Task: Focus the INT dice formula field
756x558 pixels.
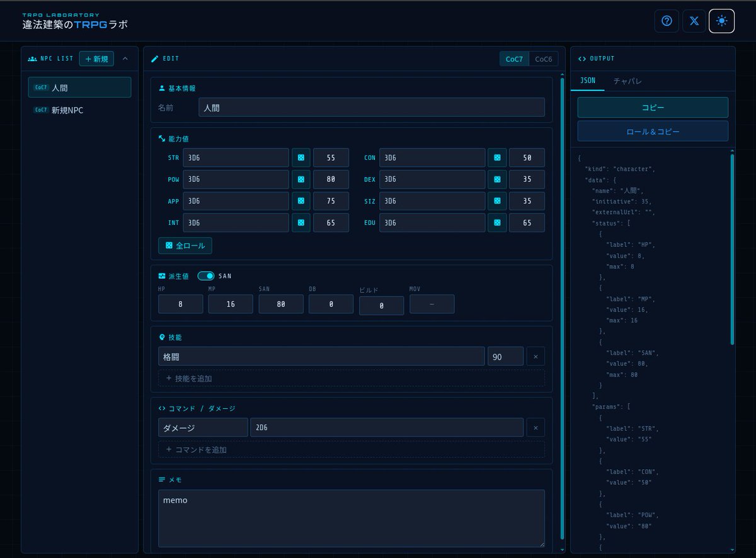Action: click(236, 223)
